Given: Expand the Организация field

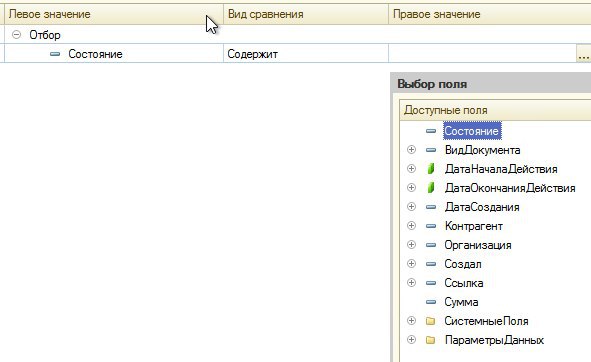Looking at the screenshot, I should click(x=411, y=244).
